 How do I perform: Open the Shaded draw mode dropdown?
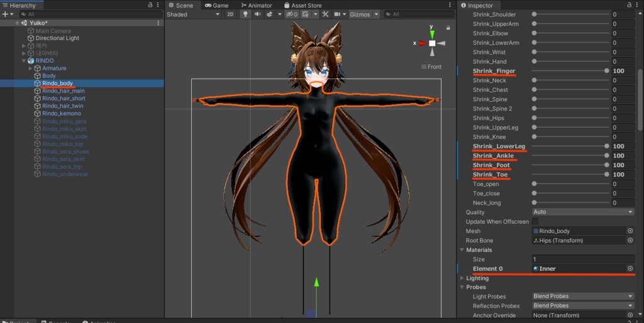click(x=192, y=14)
